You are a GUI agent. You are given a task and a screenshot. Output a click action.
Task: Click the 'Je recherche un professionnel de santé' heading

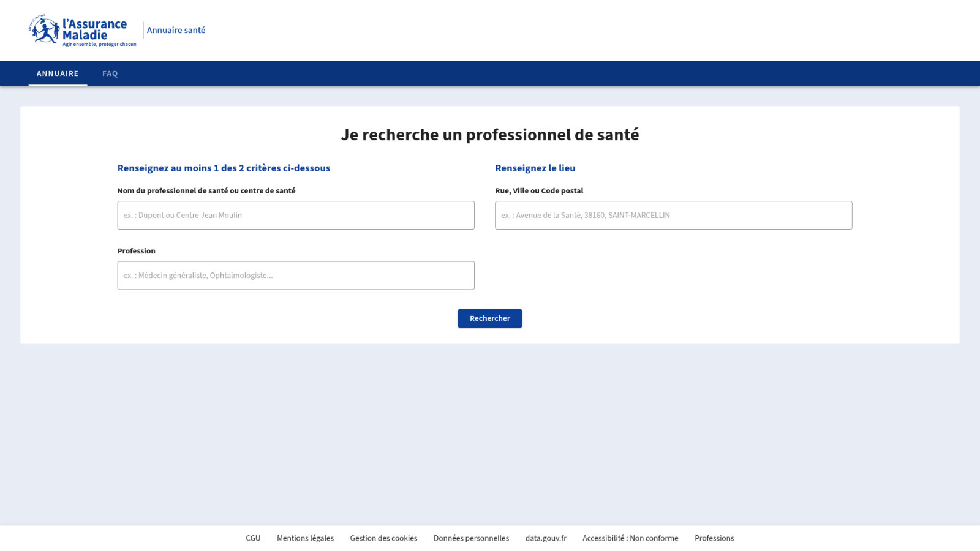pos(490,135)
